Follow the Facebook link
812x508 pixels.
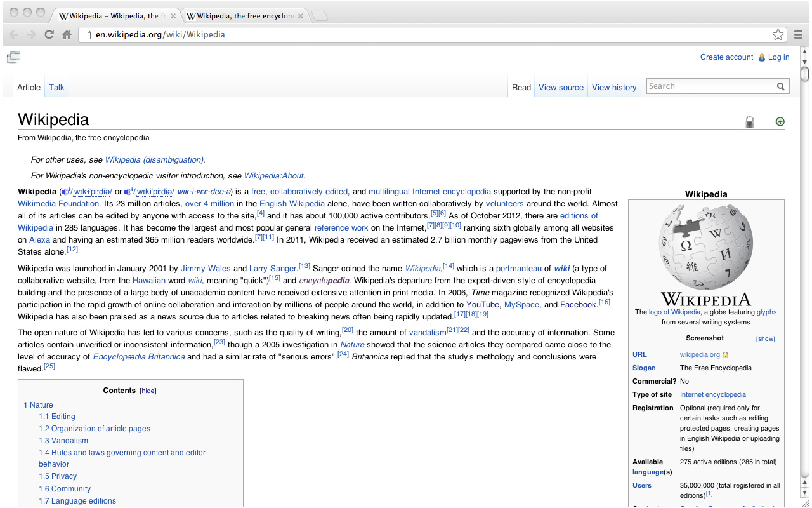pos(579,305)
